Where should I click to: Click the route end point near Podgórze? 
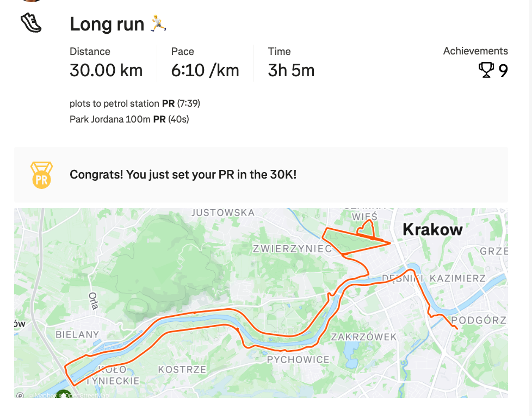tap(456, 329)
